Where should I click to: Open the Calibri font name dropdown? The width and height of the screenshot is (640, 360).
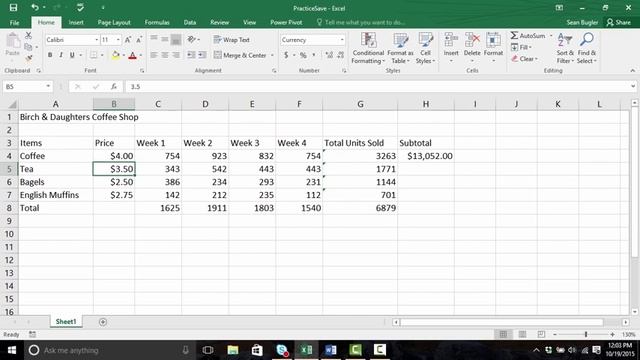(x=97, y=40)
